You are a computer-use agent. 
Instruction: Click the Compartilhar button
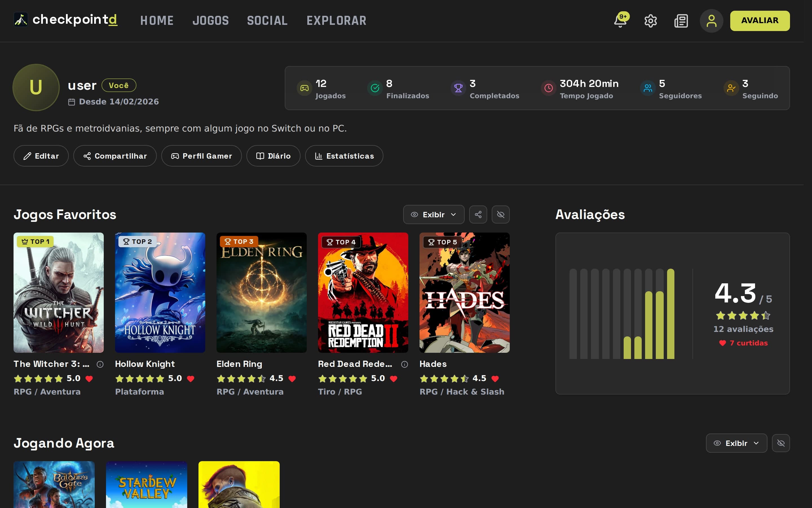[x=115, y=156]
